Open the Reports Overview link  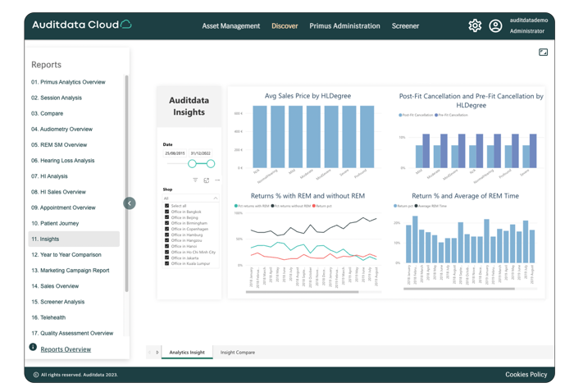[x=66, y=349]
